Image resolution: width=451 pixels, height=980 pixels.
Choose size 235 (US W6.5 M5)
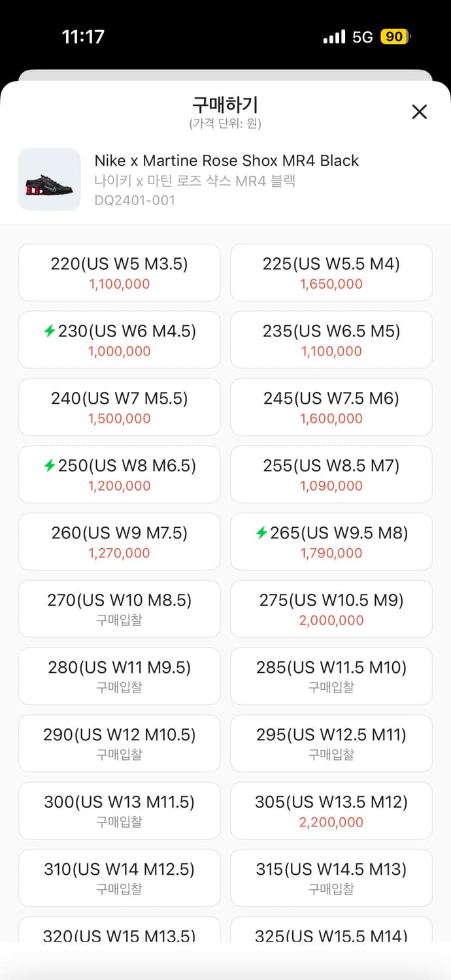click(x=331, y=340)
